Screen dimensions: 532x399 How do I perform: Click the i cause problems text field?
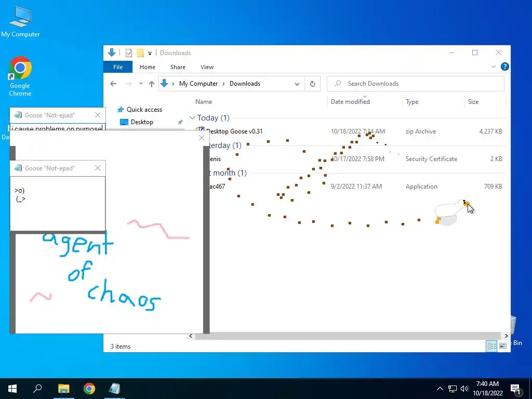click(57, 128)
